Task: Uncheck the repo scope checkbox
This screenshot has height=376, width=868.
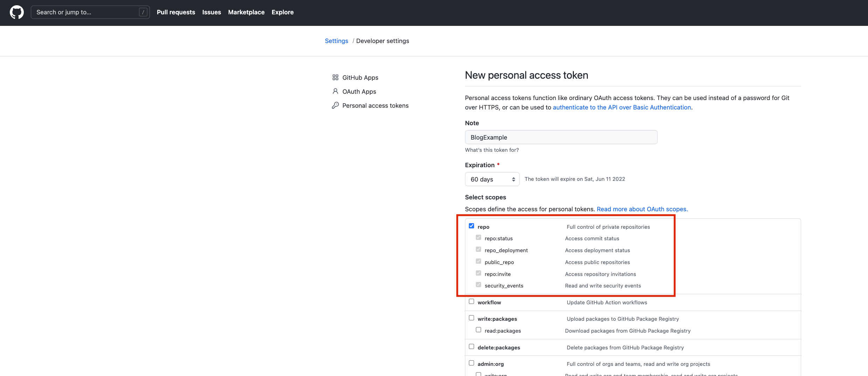Action: tap(472, 226)
